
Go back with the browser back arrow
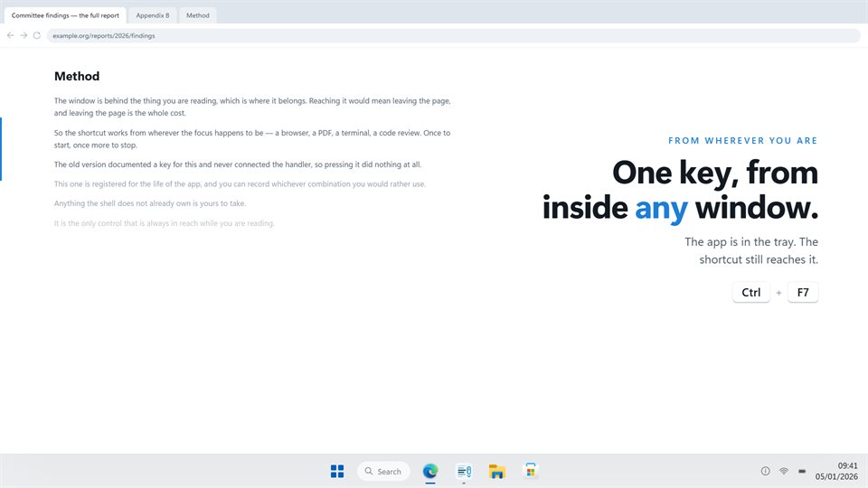[x=11, y=35]
